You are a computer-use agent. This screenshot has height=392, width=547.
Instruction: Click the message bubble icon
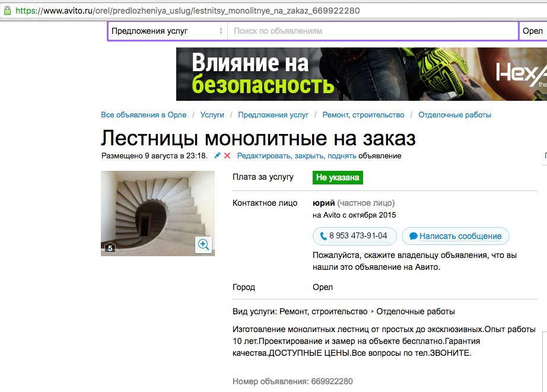coord(413,236)
